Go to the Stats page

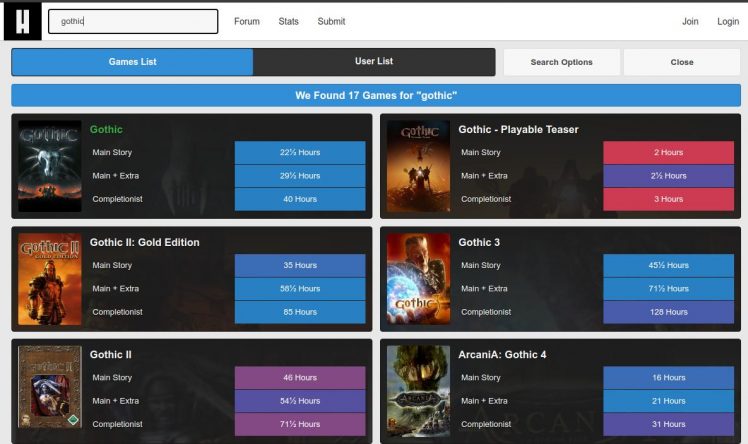288,21
